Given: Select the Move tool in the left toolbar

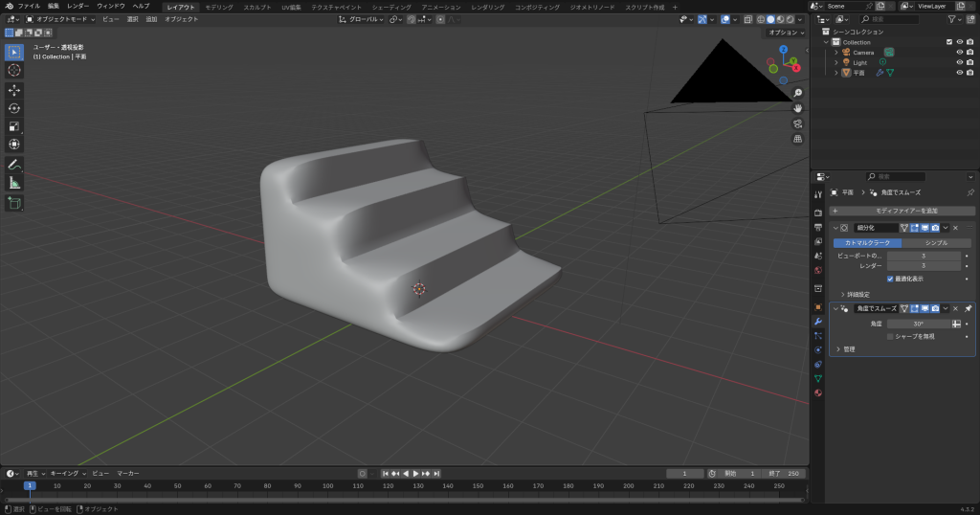Looking at the screenshot, I should click(x=14, y=90).
